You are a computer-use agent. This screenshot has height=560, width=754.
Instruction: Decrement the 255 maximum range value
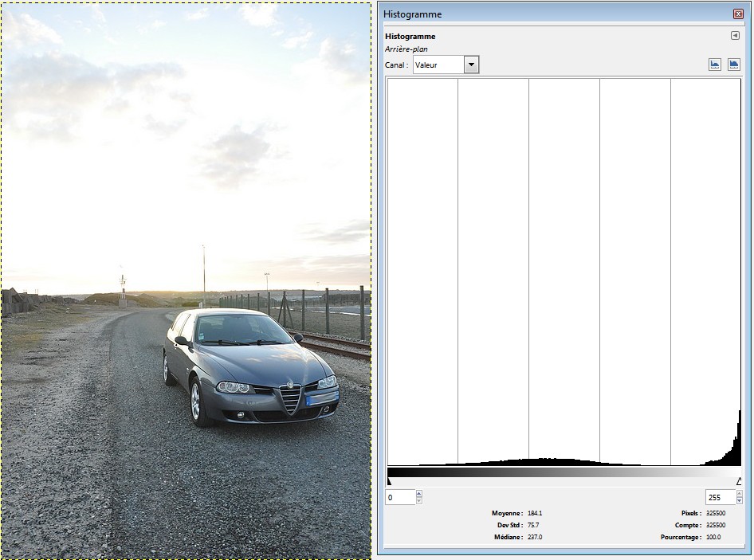[740, 500]
